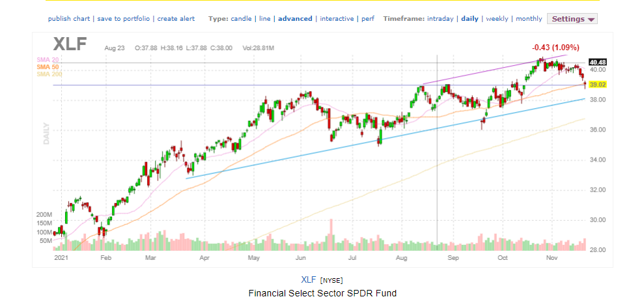Screen dimensions: 644x299
Task: Click the Financial Select Sector SPDR Fund name
Action: [322, 293]
